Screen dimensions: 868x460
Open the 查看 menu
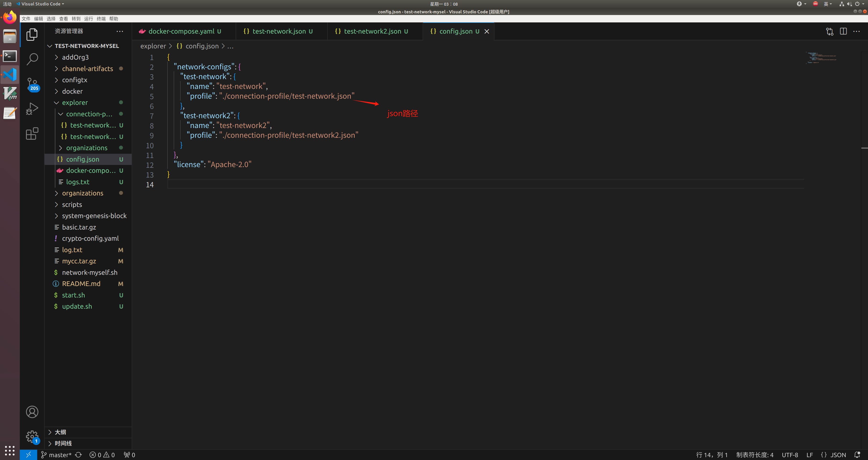point(63,19)
